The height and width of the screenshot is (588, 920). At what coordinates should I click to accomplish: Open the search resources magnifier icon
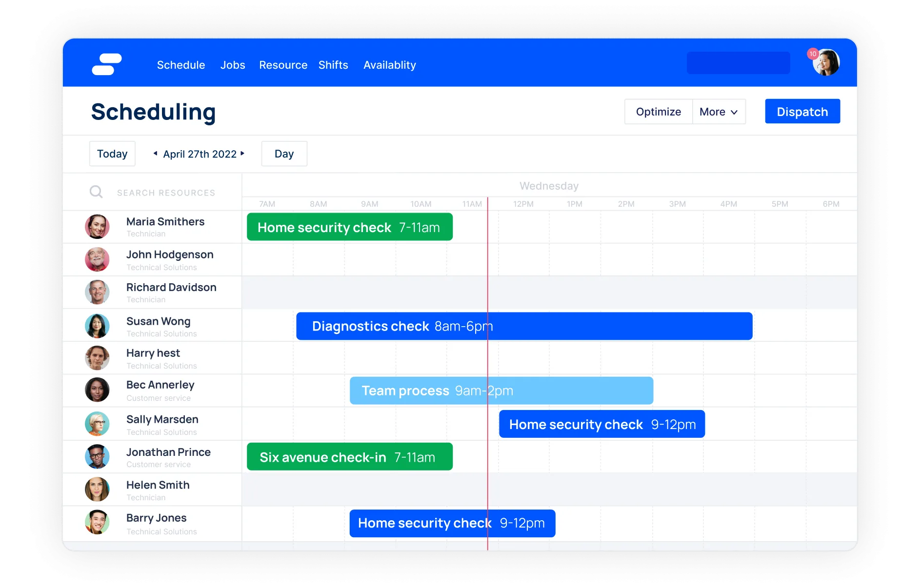[x=96, y=192]
